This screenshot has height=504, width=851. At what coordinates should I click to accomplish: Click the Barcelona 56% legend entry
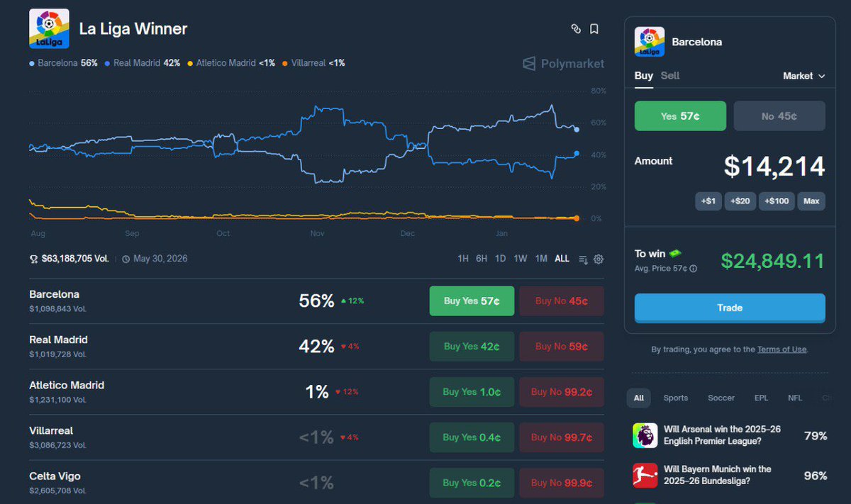pos(63,63)
